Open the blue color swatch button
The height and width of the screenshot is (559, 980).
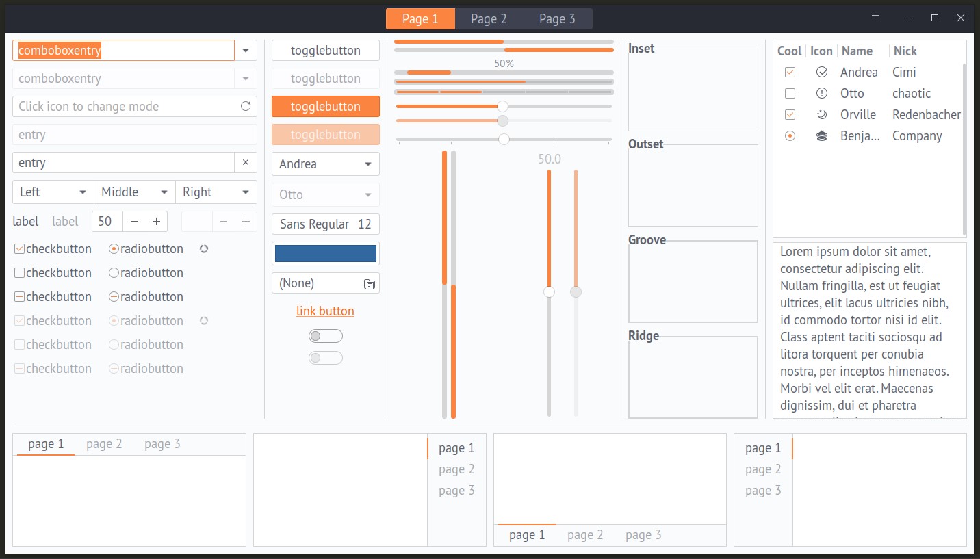[326, 253]
